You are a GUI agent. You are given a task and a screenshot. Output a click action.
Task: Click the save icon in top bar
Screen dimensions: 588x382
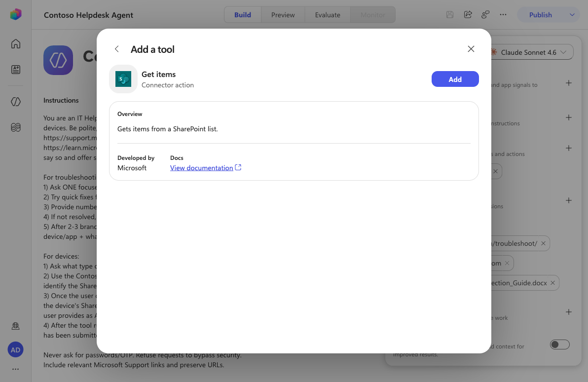[449, 15]
